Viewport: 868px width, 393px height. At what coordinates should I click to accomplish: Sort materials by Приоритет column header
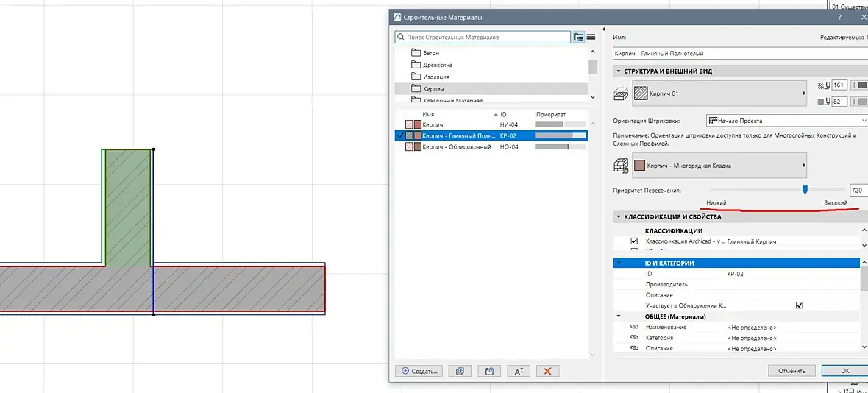[x=550, y=114]
